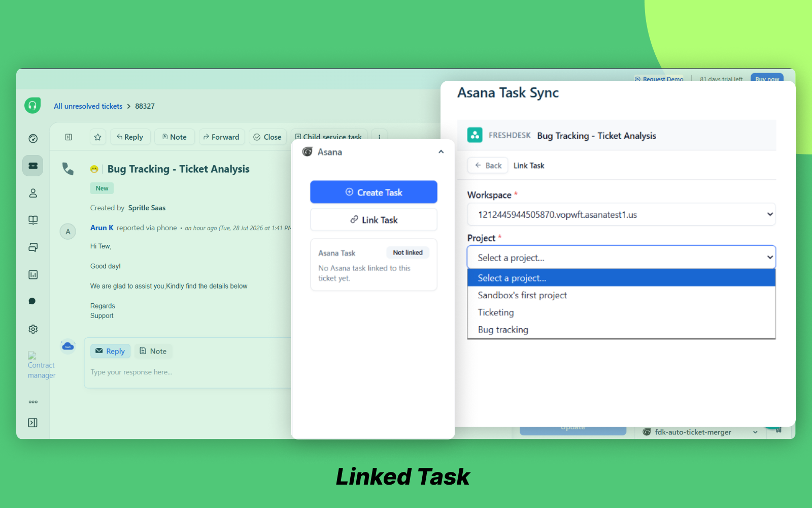The height and width of the screenshot is (508, 812).
Task: Open the Admin settings gear icon
Action: click(33, 329)
